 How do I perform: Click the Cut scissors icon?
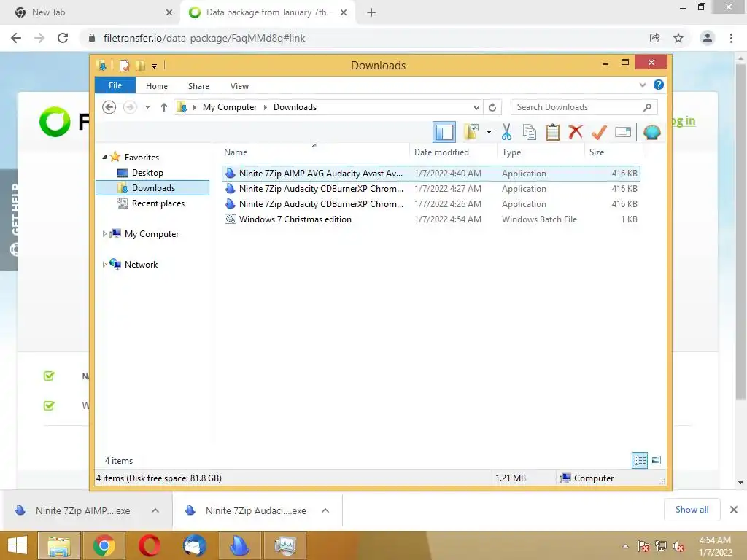coord(506,132)
